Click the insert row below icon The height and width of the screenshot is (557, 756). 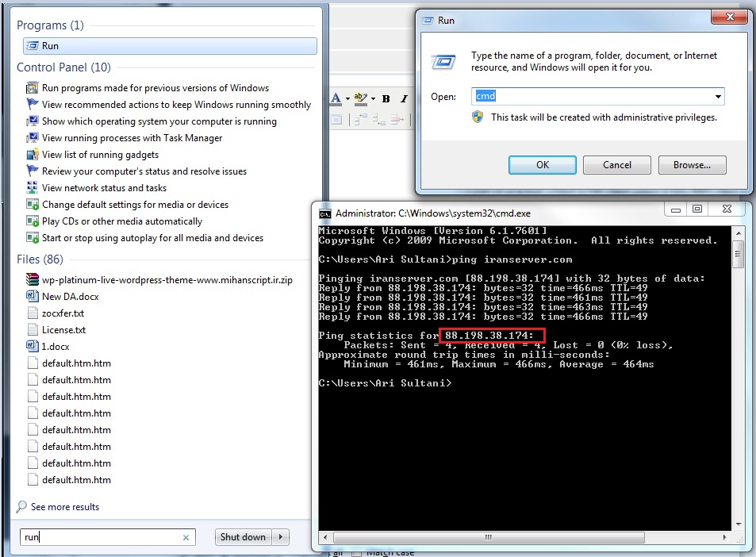(378, 120)
